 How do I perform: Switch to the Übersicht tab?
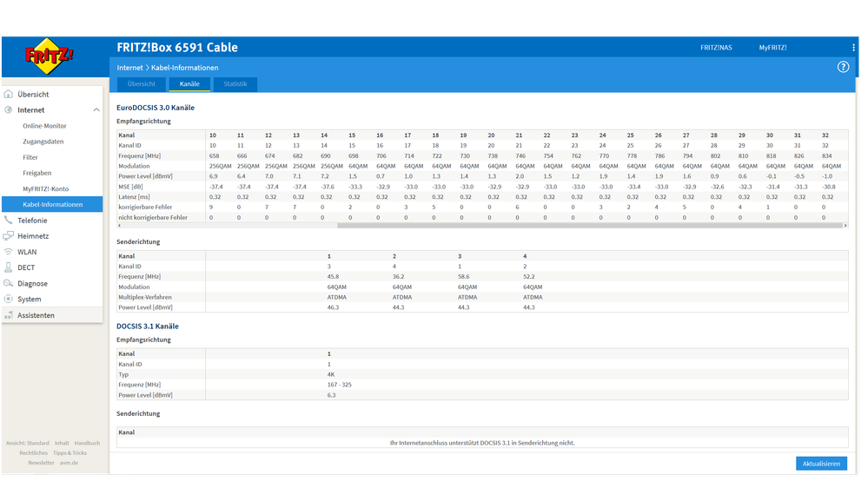(x=141, y=84)
